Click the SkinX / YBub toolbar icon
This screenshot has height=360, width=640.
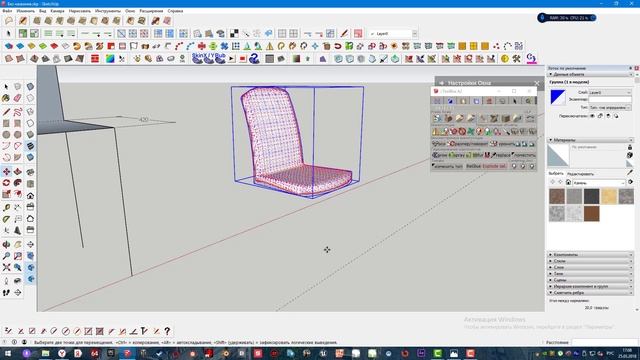click(209, 58)
